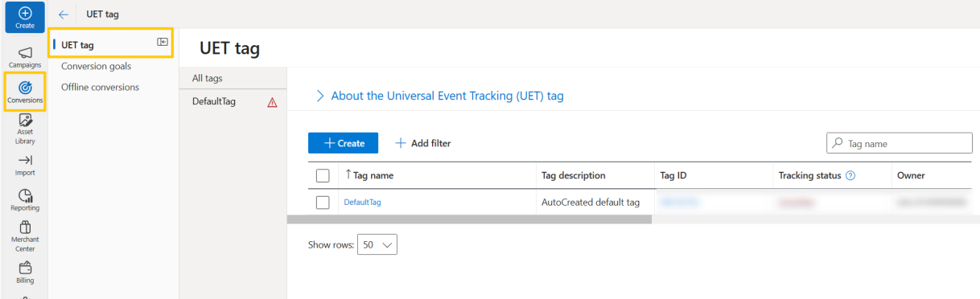Click the Tag name search field
Viewport: 980px width, 299px height.
pos(900,143)
